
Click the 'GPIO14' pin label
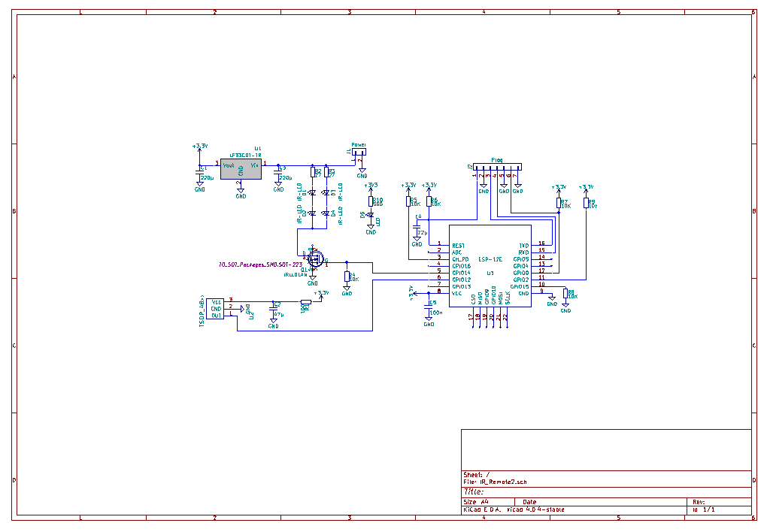(462, 273)
